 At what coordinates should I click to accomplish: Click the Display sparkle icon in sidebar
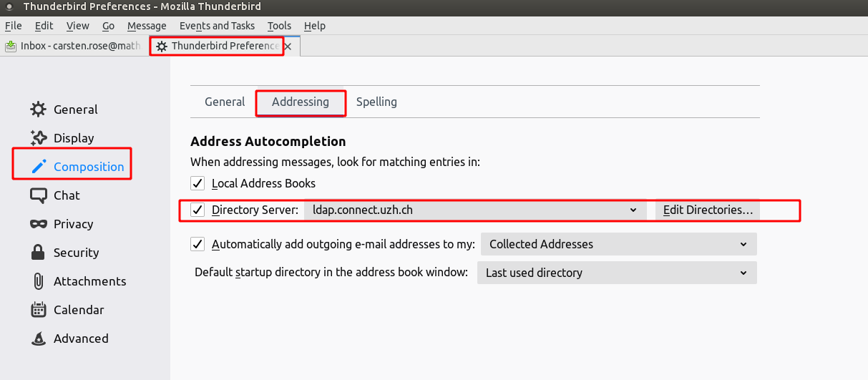[x=38, y=138]
